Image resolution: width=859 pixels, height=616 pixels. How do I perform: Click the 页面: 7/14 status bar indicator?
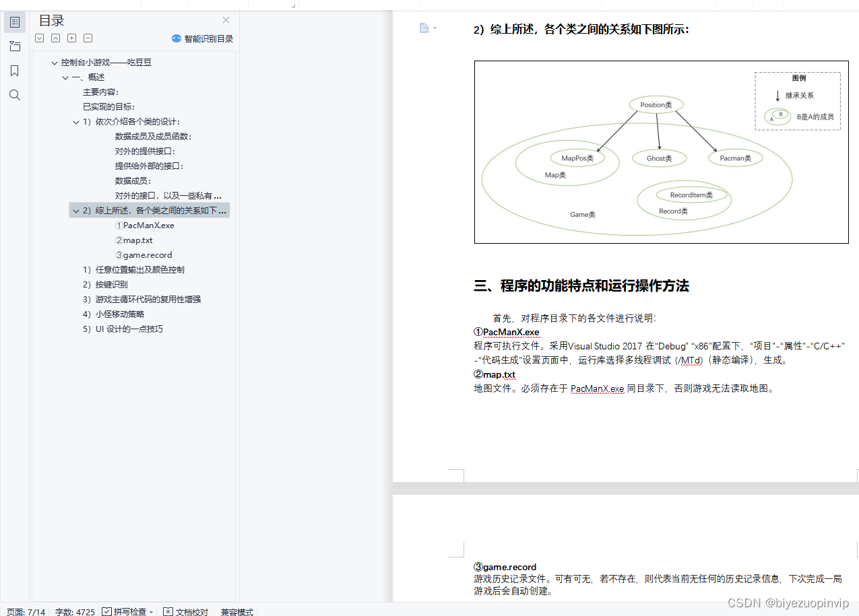(26, 612)
